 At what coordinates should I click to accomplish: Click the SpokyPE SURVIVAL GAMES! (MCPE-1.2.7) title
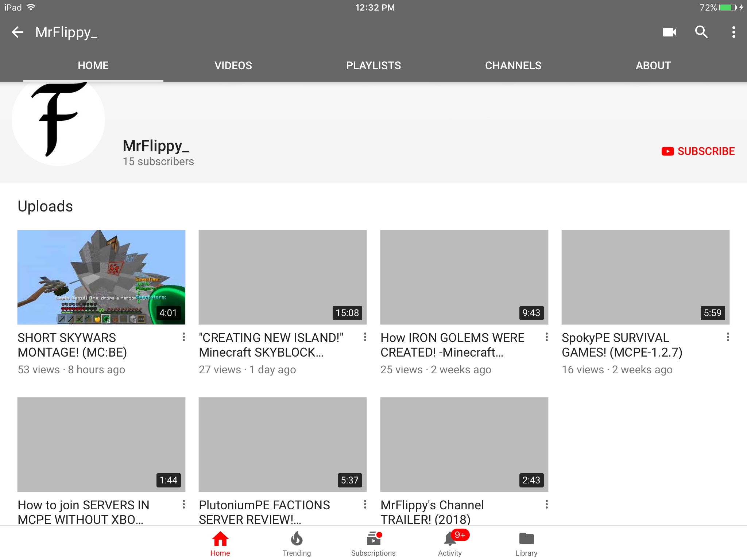point(622,345)
